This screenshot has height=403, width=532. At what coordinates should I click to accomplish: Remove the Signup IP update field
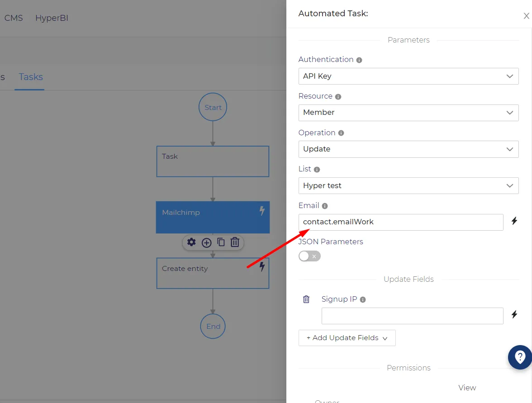pyautogui.click(x=306, y=299)
